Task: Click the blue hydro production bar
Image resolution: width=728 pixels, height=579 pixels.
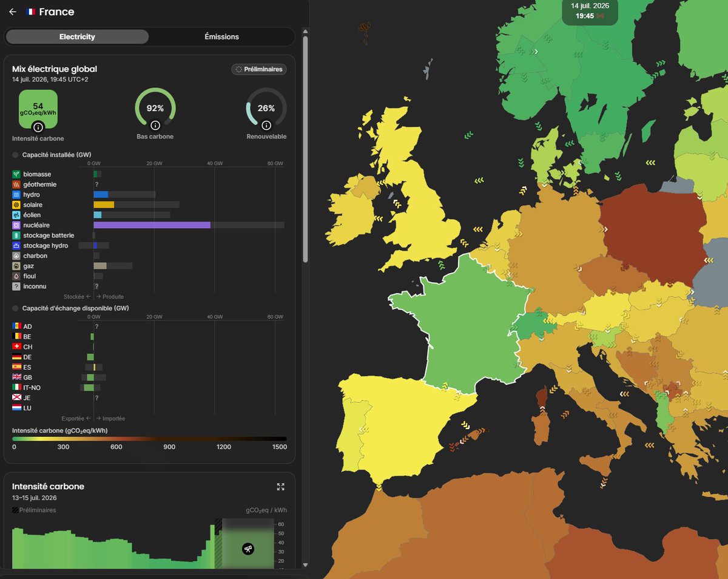Action: (101, 195)
